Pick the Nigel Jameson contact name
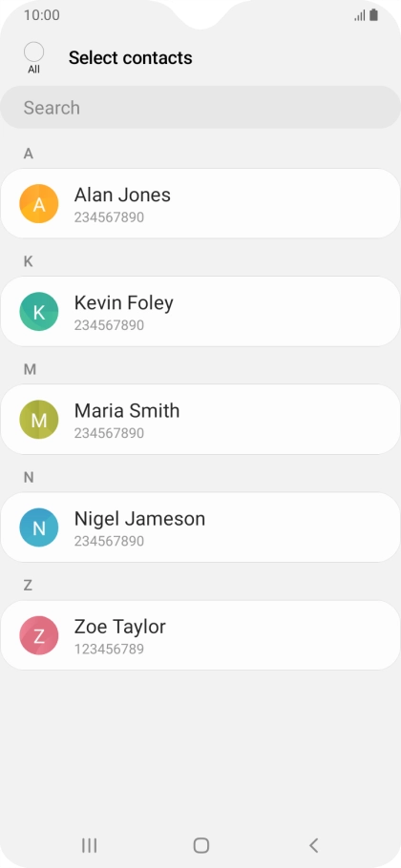Screen dimensions: 401x868 (x=139, y=519)
